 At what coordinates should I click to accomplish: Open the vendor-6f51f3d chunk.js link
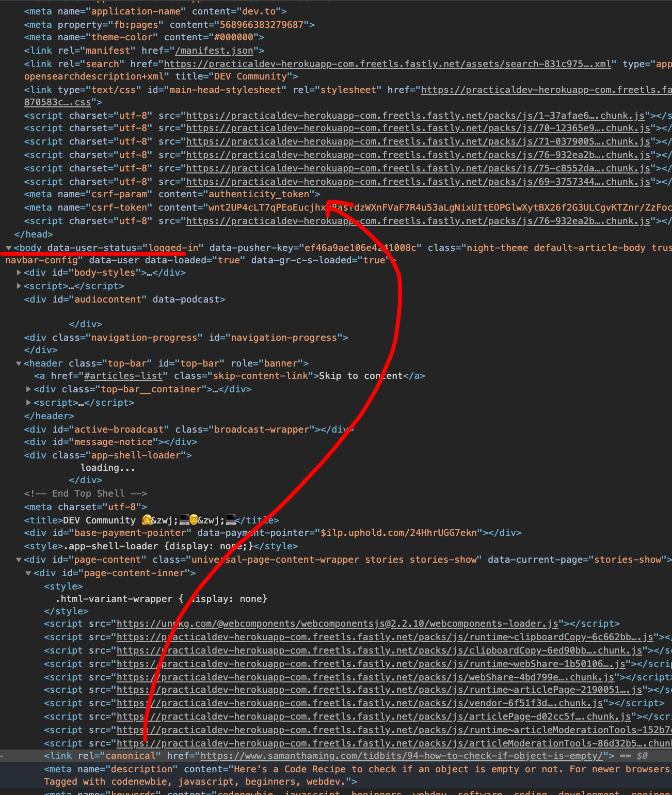360,703
